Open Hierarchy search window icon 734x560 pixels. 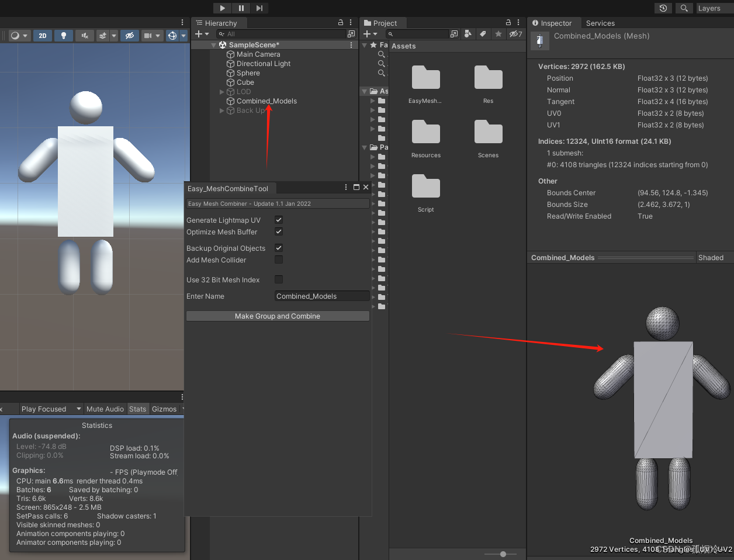coord(351,34)
